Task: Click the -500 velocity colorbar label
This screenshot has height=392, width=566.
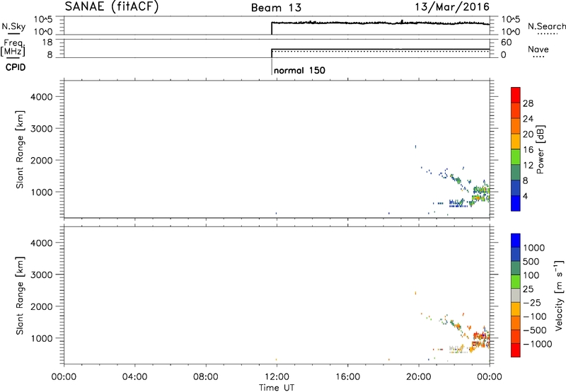Action: point(534,330)
